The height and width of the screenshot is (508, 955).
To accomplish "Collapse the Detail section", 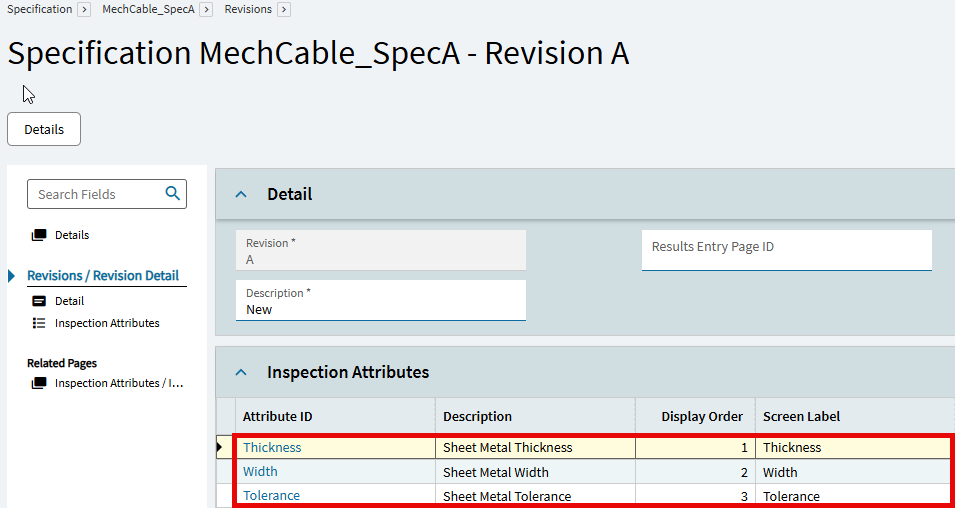I will 241,194.
